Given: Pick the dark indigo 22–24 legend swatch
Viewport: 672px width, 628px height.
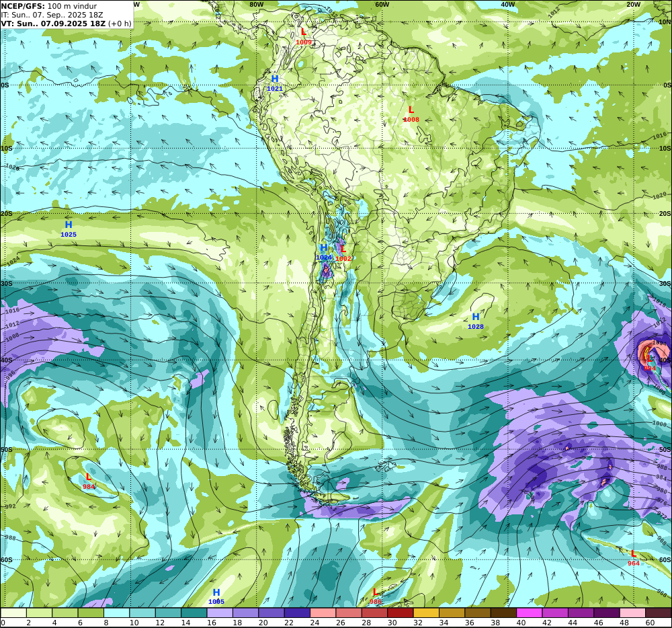Looking at the screenshot, I should tap(298, 613).
